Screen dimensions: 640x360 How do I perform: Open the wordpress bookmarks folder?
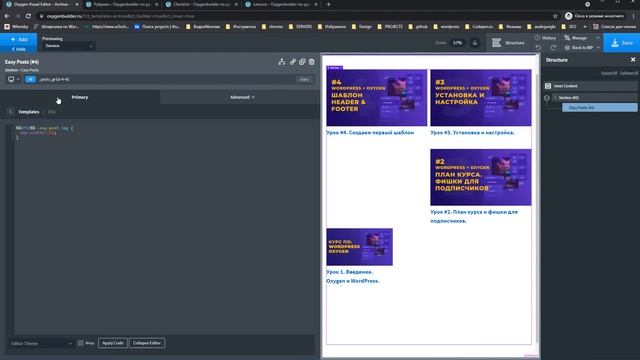point(447,27)
